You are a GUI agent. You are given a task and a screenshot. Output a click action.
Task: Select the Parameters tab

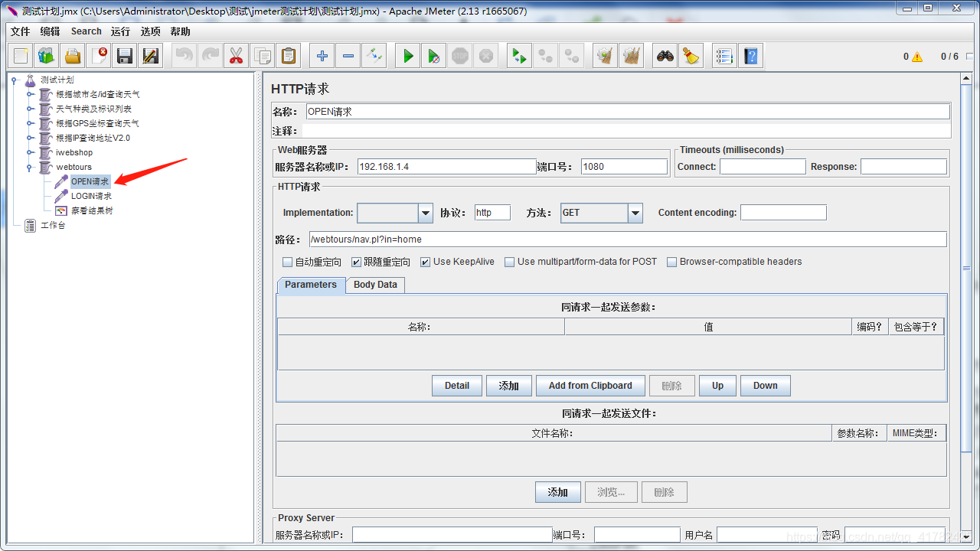tap(311, 285)
